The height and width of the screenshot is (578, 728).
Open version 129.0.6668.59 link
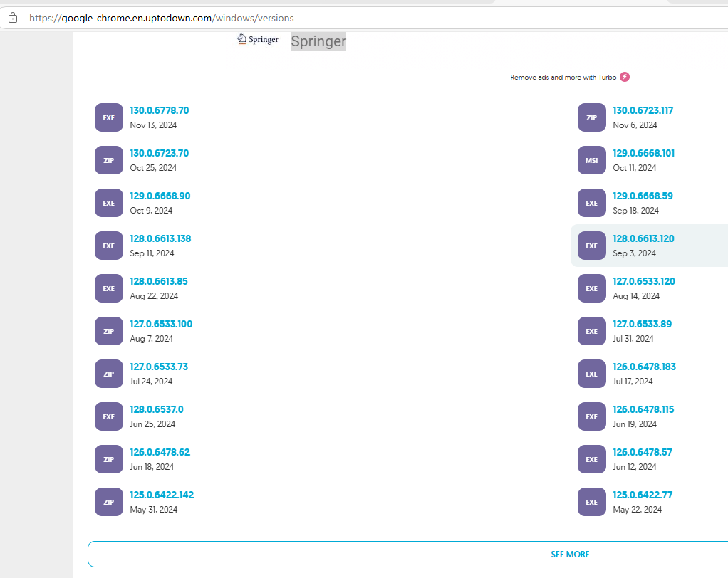[643, 196]
